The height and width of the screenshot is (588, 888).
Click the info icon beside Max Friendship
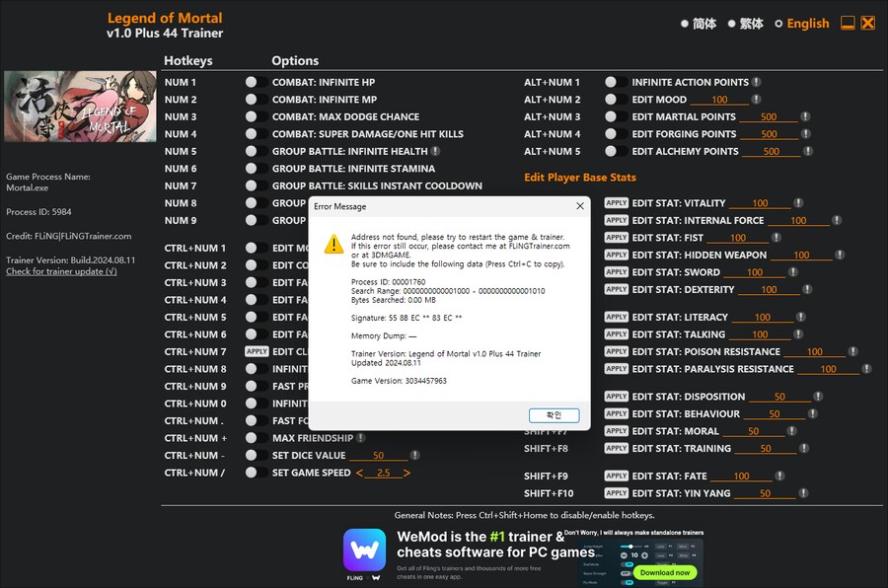click(x=360, y=438)
